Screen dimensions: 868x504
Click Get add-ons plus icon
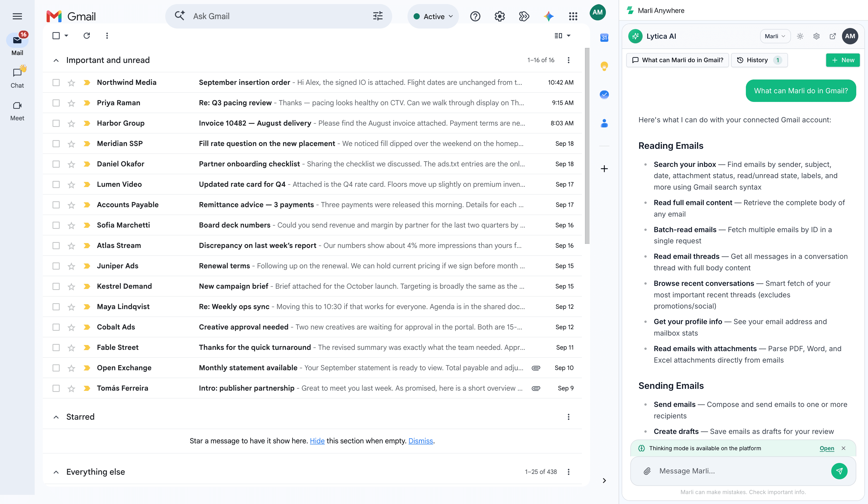[604, 169]
